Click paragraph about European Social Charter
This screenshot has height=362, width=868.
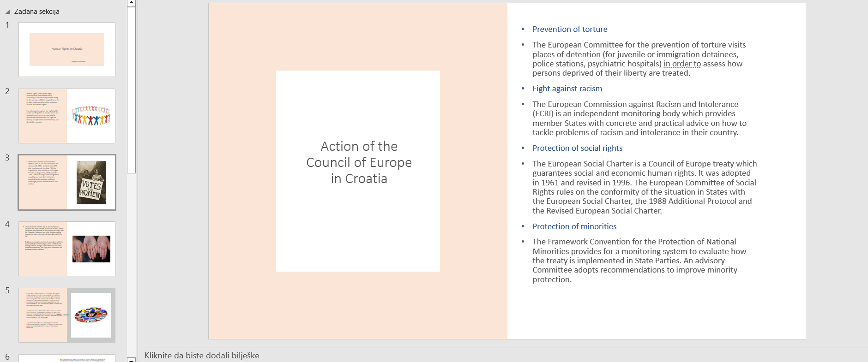(645, 187)
